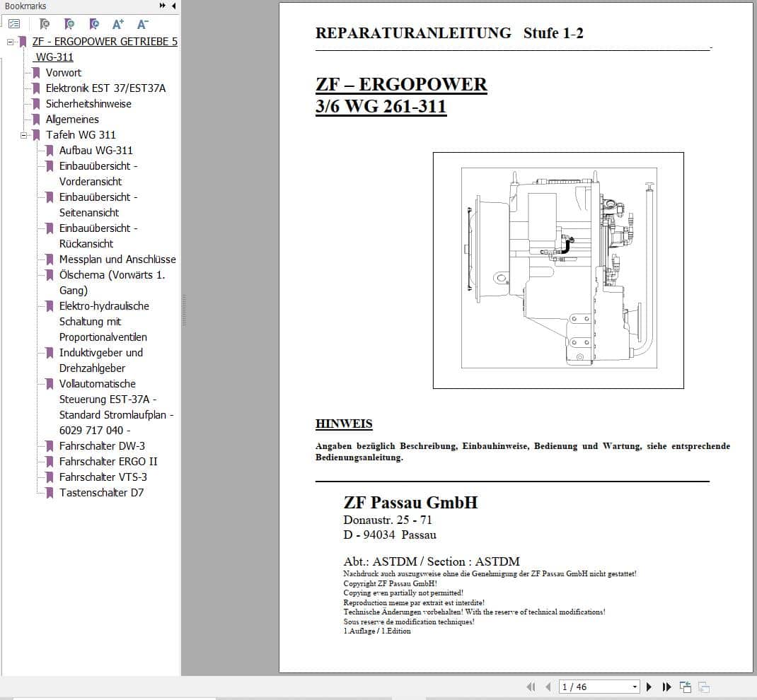
Task: Click the HINWEIS heading in the document
Action: [x=344, y=424]
